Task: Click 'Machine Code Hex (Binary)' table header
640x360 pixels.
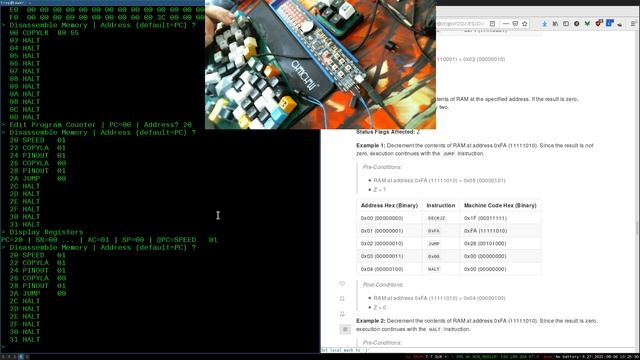Action: point(500,205)
